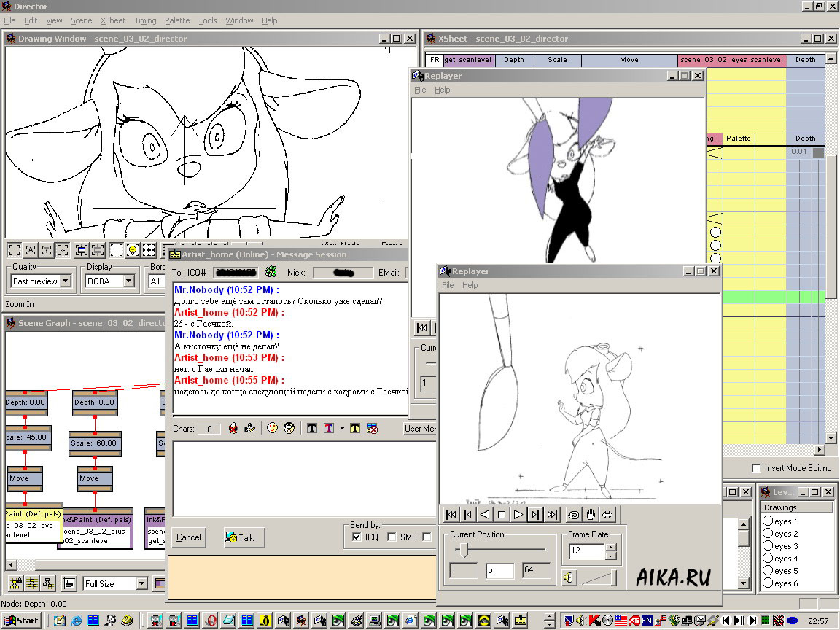Open font color dropdown arrow in message toolbar
840x630 pixels.
point(342,428)
